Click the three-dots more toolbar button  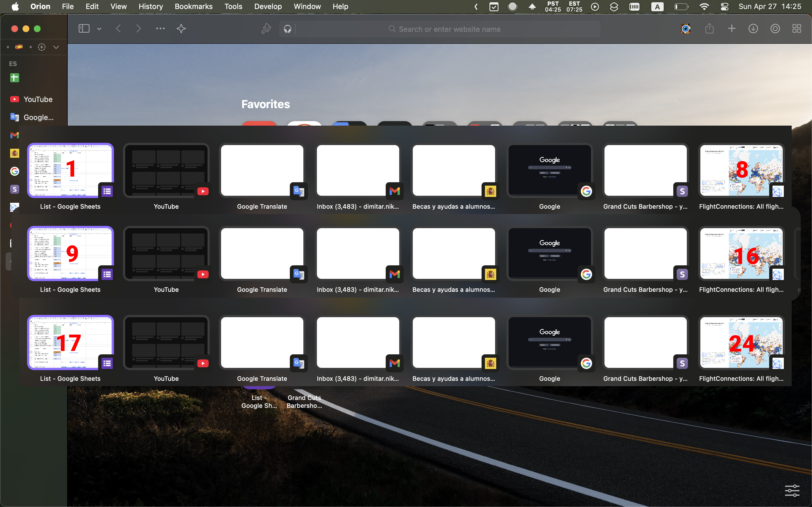pyautogui.click(x=160, y=29)
